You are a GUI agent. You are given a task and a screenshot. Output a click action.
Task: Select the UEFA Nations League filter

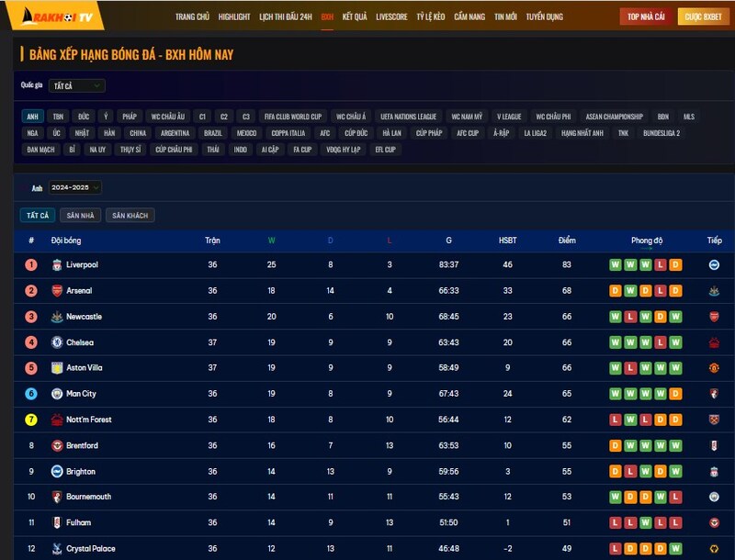(408, 117)
